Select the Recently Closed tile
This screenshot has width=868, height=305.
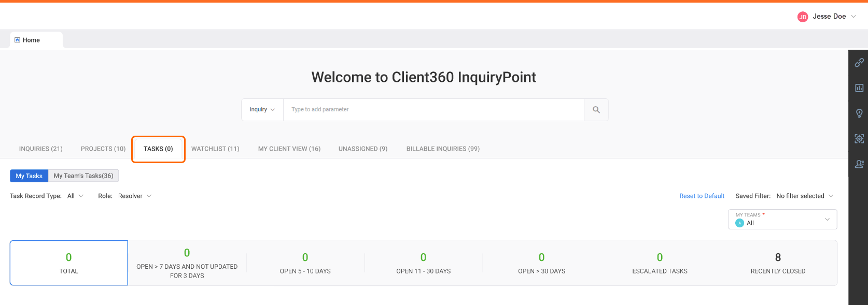click(x=778, y=263)
